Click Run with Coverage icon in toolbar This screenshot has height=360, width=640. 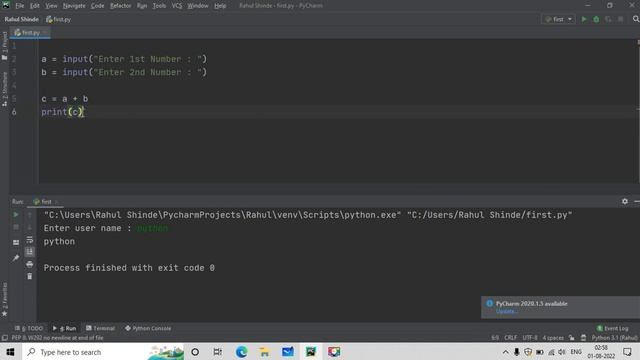click(x=608, y=19)
